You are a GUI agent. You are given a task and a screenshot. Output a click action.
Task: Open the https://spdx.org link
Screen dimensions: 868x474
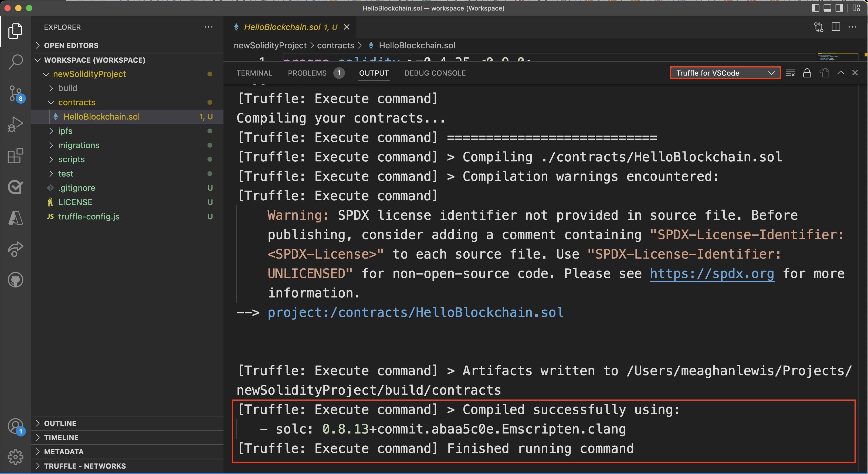(x=712, y=273)
